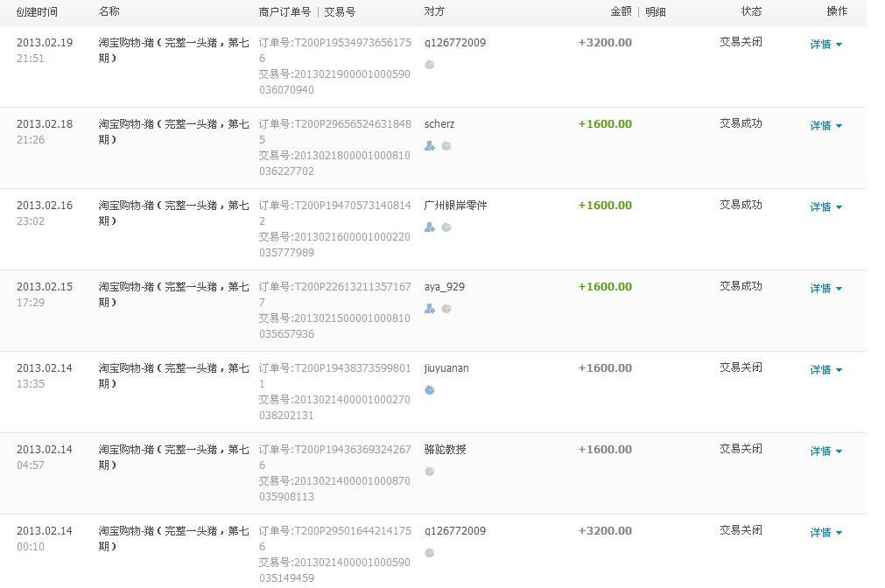Expand 详情 dropdown in scherz row
The image size is (885, 588).
click(x=825, y=126)
